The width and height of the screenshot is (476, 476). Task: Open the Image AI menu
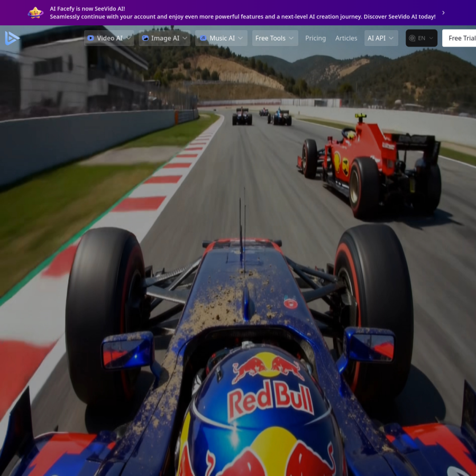tap(164, 38)
